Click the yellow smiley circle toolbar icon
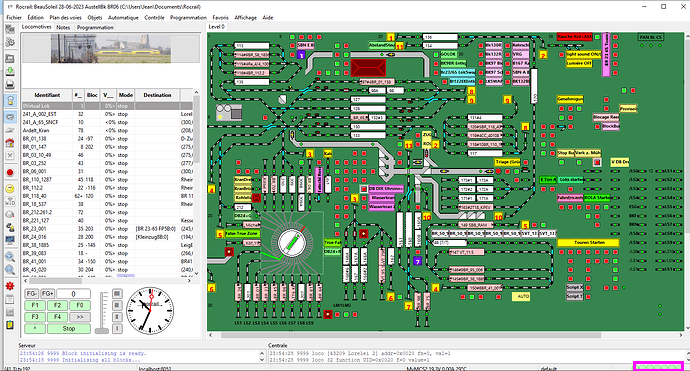Viewport: 690px width, 371px height. click(x=10, y=188)
